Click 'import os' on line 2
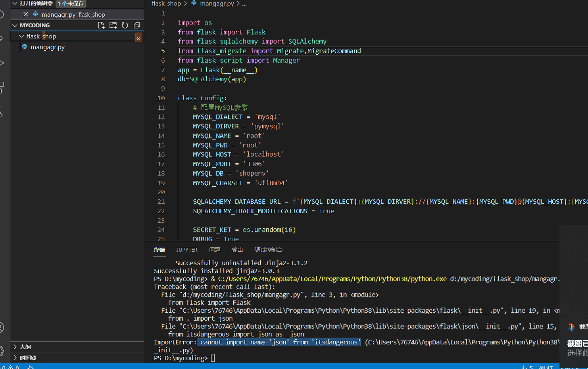 pyautogui.click(x=195, y=23)
